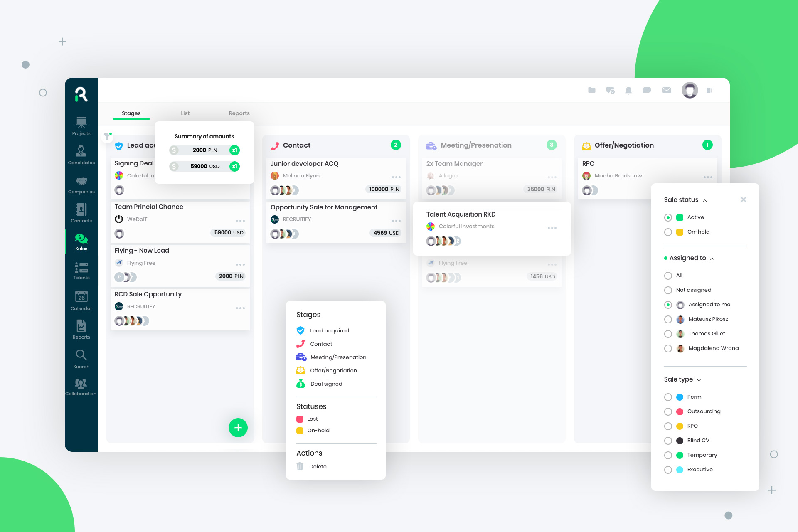Click the red Lost status swatch

[x=300, y=419]
